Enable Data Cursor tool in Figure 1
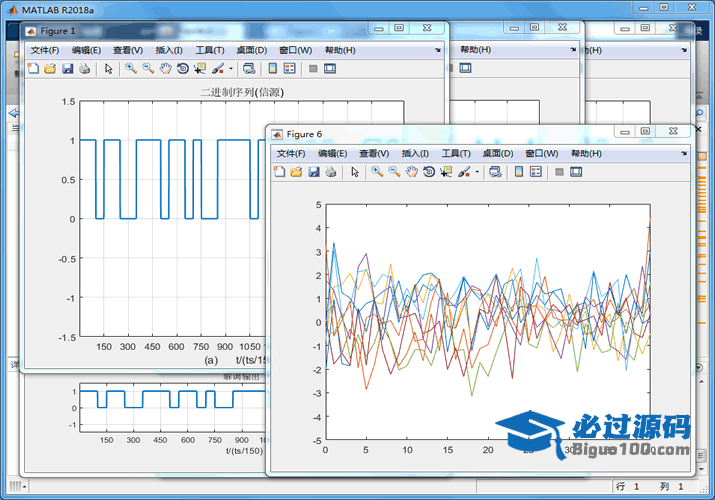Viewport: 715px width, 500px height. [200, 69]
